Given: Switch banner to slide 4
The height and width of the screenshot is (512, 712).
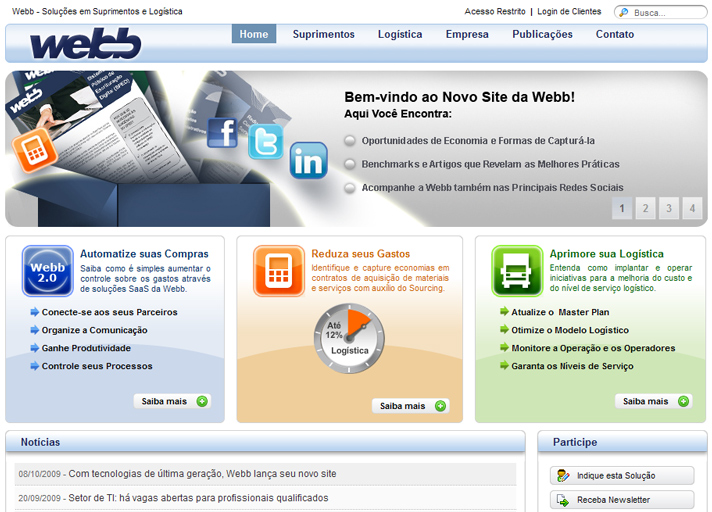Looking at the screenshot, I should click(x=692, y=208).
